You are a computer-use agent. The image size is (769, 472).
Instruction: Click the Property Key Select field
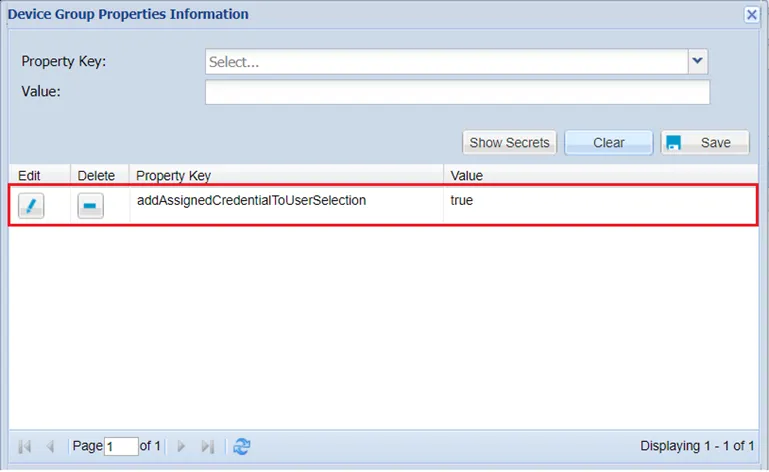click(446, 61)
